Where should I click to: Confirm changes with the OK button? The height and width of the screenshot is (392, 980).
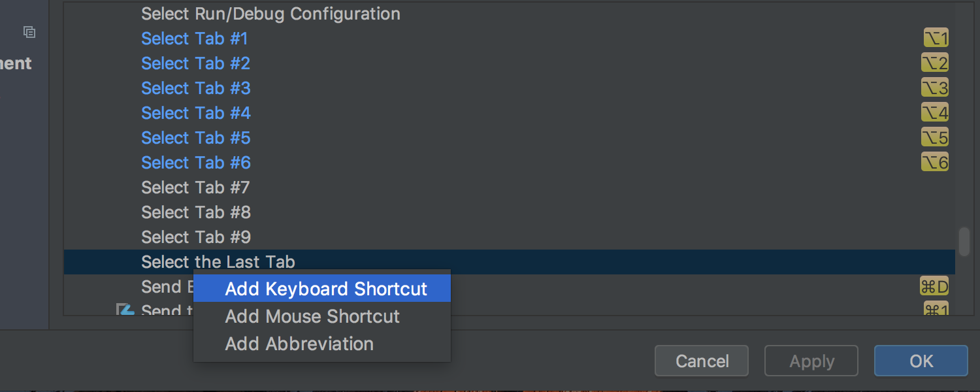pos(921,361)
